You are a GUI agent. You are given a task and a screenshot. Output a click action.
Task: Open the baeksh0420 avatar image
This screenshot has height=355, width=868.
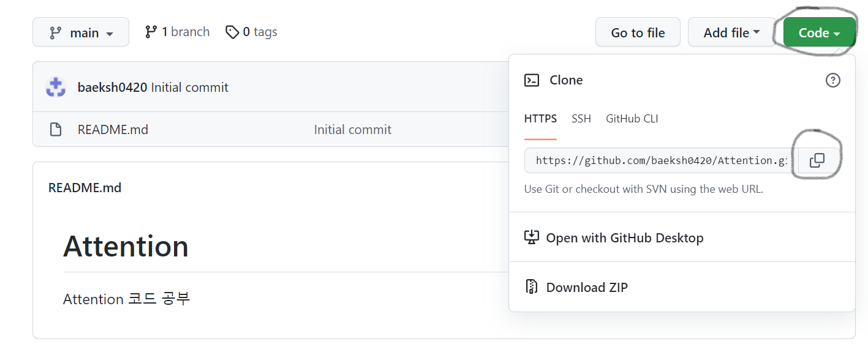click(56, 88)
